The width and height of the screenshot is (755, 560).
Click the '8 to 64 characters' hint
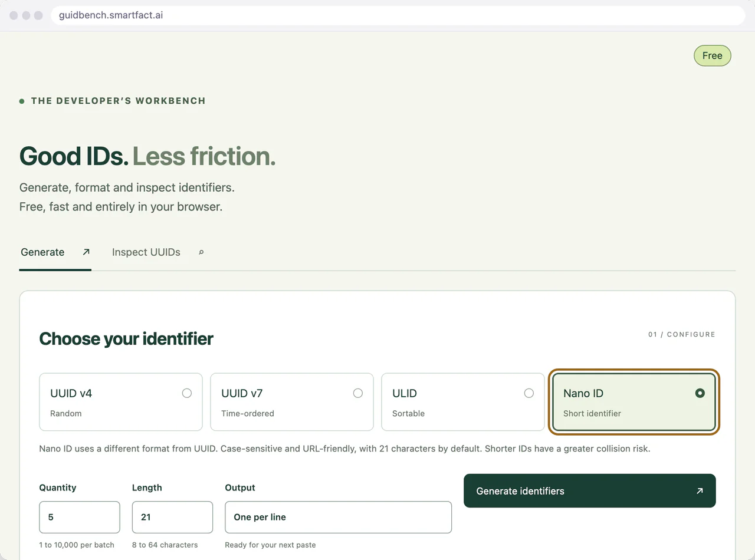(x=165, y=545)
